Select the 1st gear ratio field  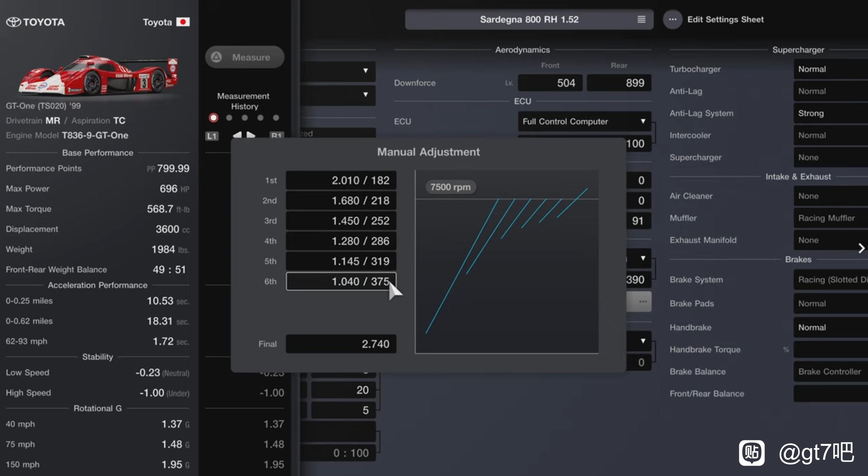(341, 180)
